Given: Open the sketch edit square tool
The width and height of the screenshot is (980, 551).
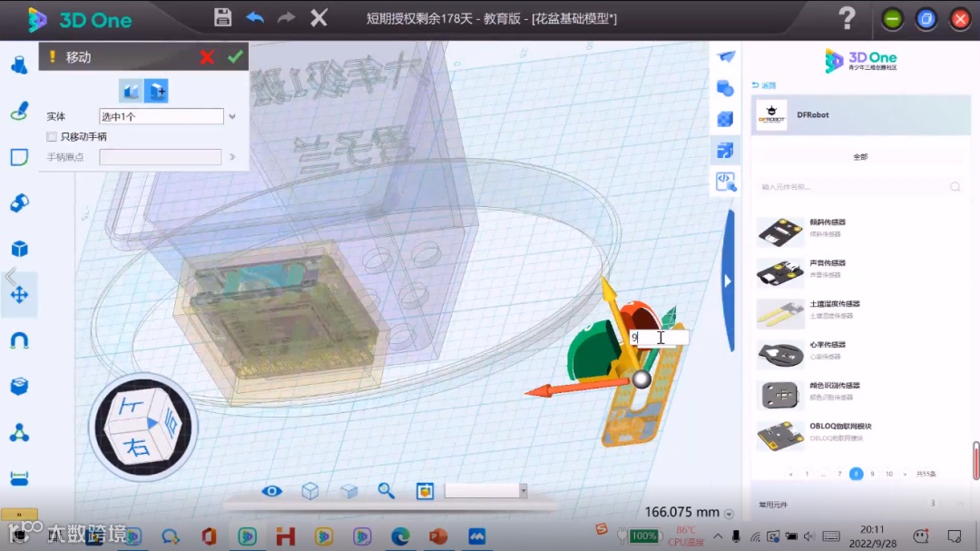Looking at the screenshot, I should pyautogui.click(x=19, y=157).
